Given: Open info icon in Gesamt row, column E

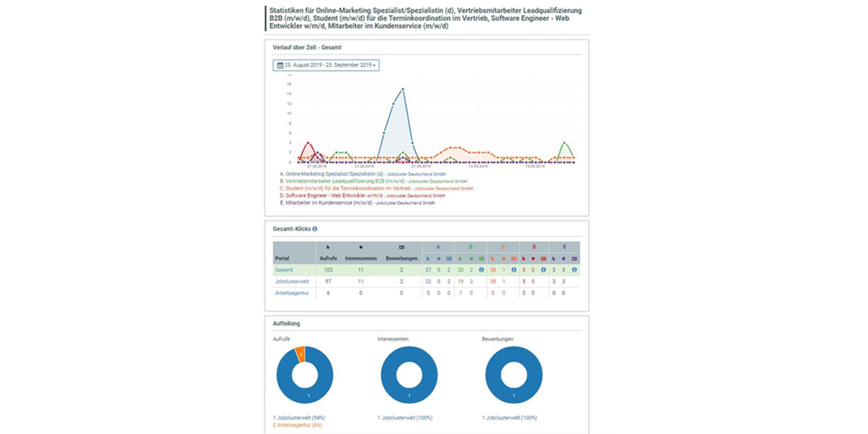Looking at the screenshot, I should 574,270.
